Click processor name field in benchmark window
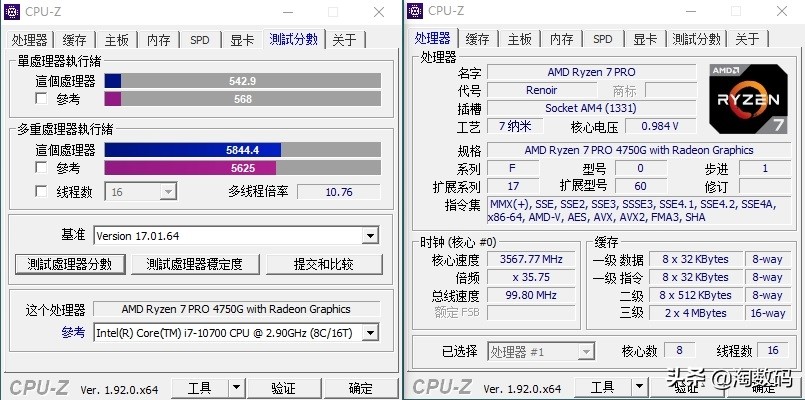Screen dimensions: 805x400 (236, 309)
